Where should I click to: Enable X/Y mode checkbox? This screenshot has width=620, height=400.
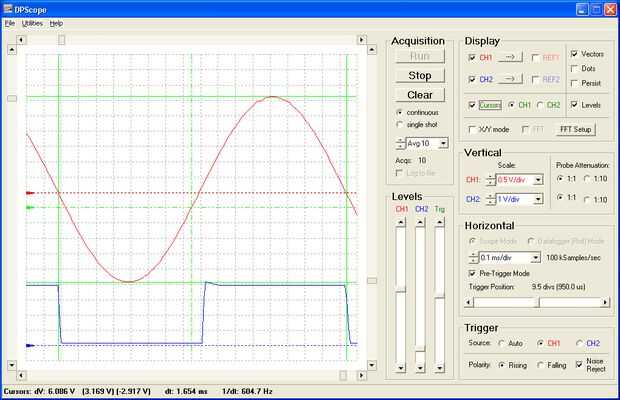pyautogui.click(x=472, y=129)
